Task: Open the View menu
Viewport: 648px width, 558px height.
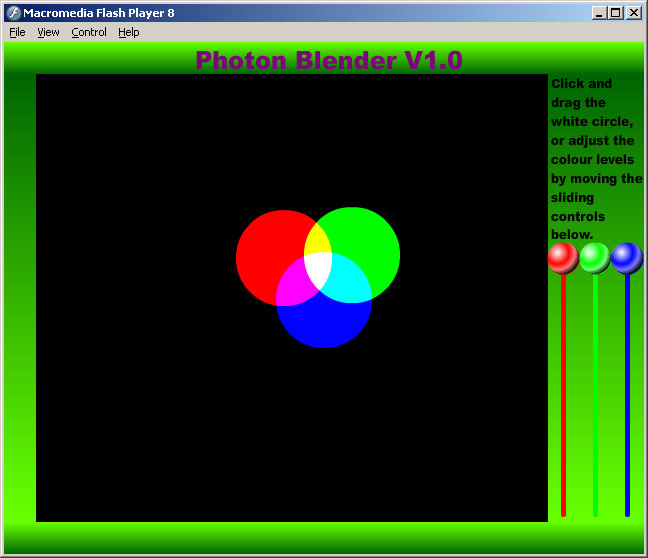Action: [x=48, y=32]
